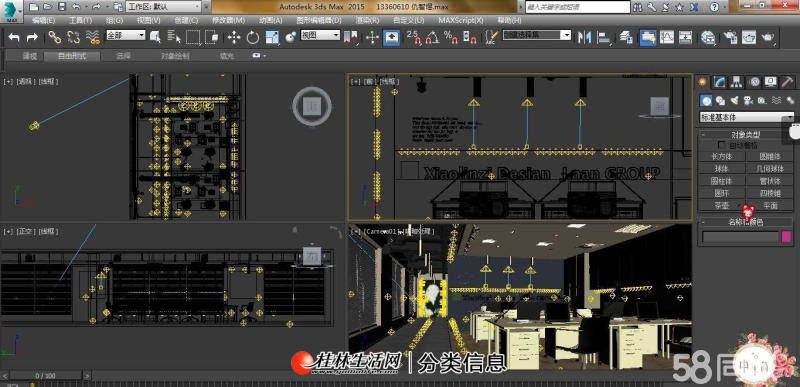
Task: Open the 修改器(M) modifiers menu
Action: click(229, 20)
